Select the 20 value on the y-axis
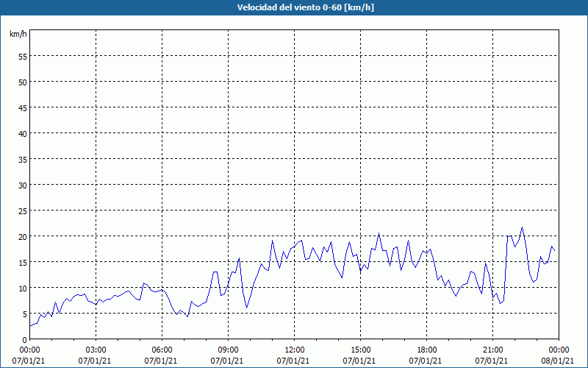The image size is (588, 368). 23,236
